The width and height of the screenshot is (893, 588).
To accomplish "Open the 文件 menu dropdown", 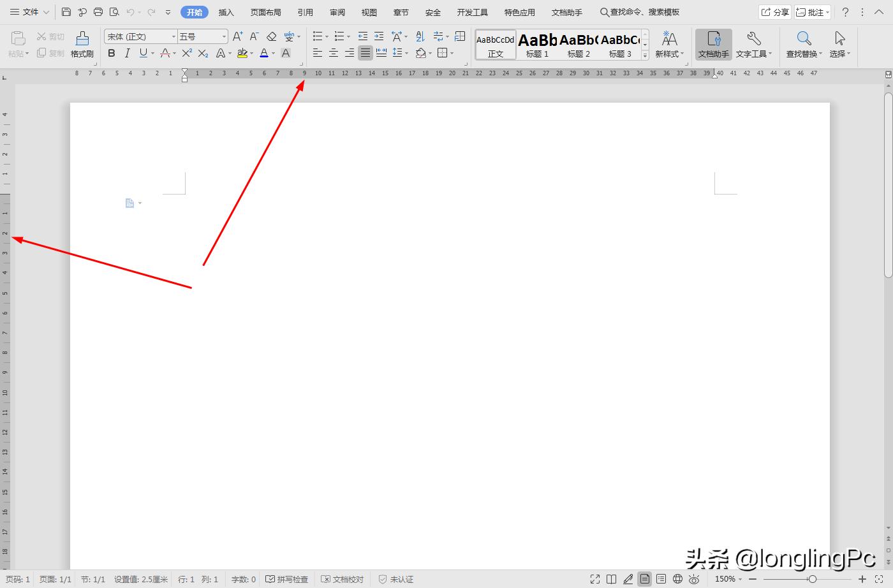I will click(x=29, y=12).
